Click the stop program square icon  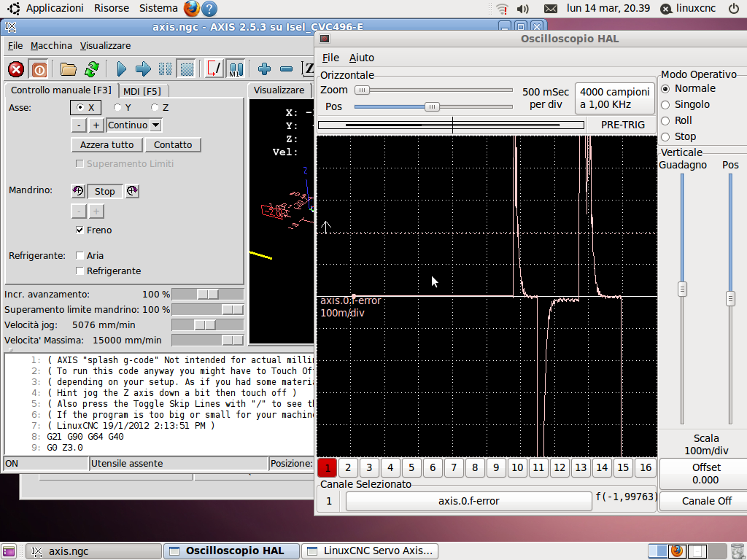point(187,69)
